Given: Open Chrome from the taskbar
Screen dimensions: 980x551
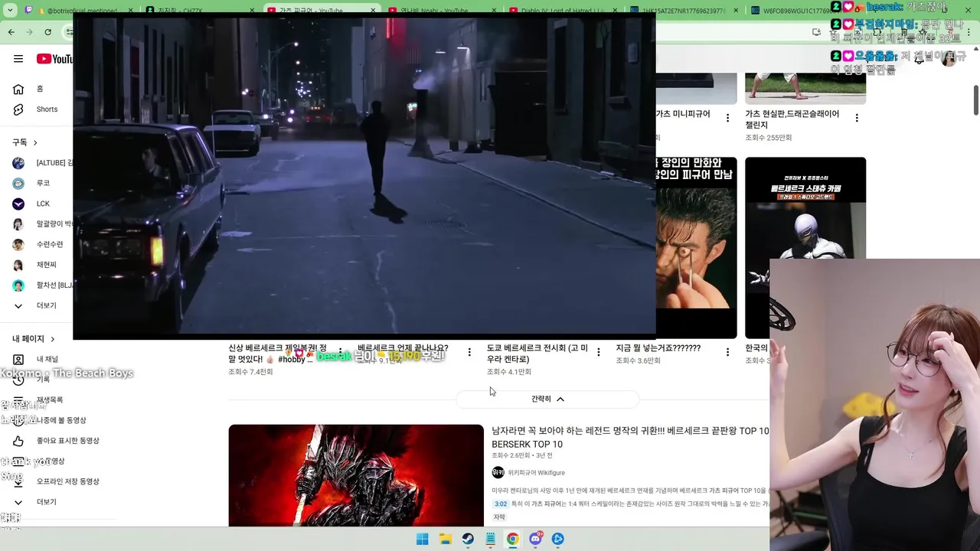Looking at the screenshot, I should pos(512,539).
